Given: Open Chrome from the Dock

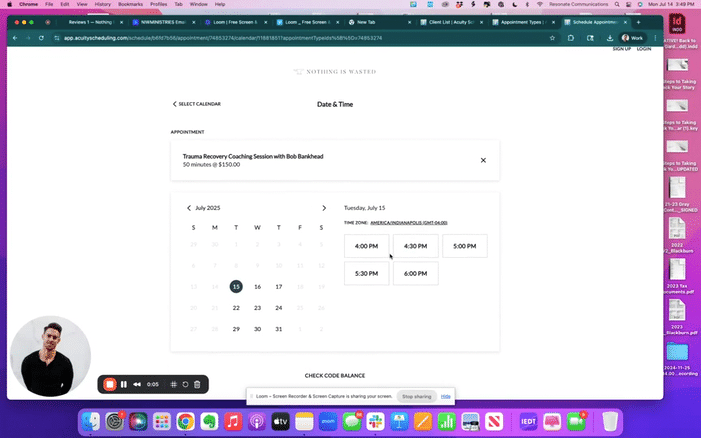Looking at the screenshot, I should 186,421.
